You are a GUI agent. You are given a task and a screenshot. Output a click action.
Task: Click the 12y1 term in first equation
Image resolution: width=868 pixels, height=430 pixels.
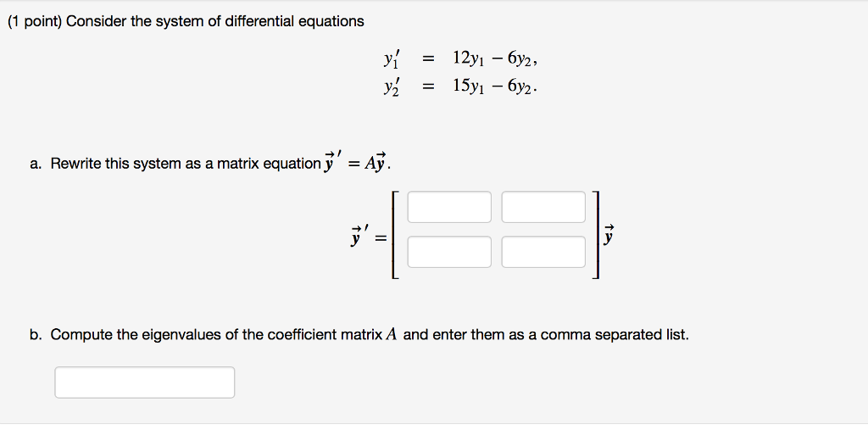point(470,59)
